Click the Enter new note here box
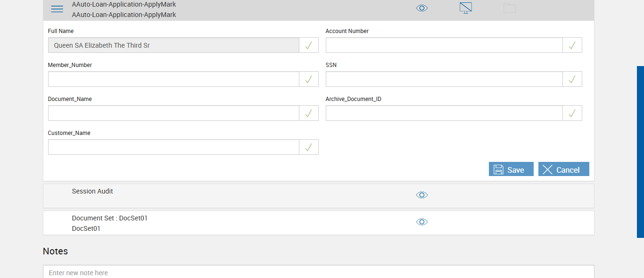Viewport: 644px width, 278px height. click(x=318, y=272)
